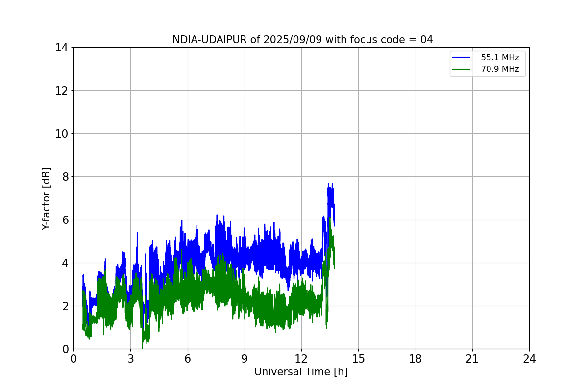Click y-axis tick label 10
This screenshot has height=392, width=588.
[x=62, y=134]
